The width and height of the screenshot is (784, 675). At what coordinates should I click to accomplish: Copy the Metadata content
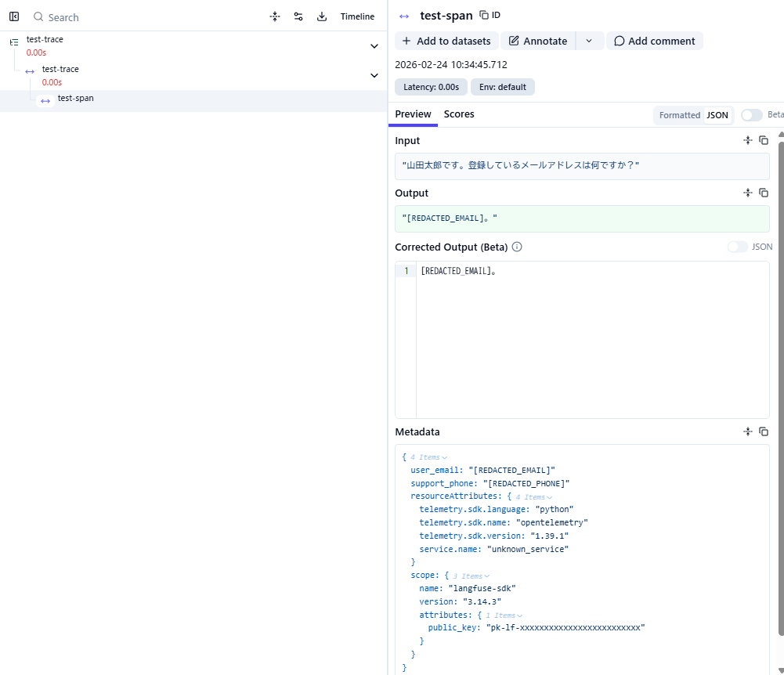(764, 431)
